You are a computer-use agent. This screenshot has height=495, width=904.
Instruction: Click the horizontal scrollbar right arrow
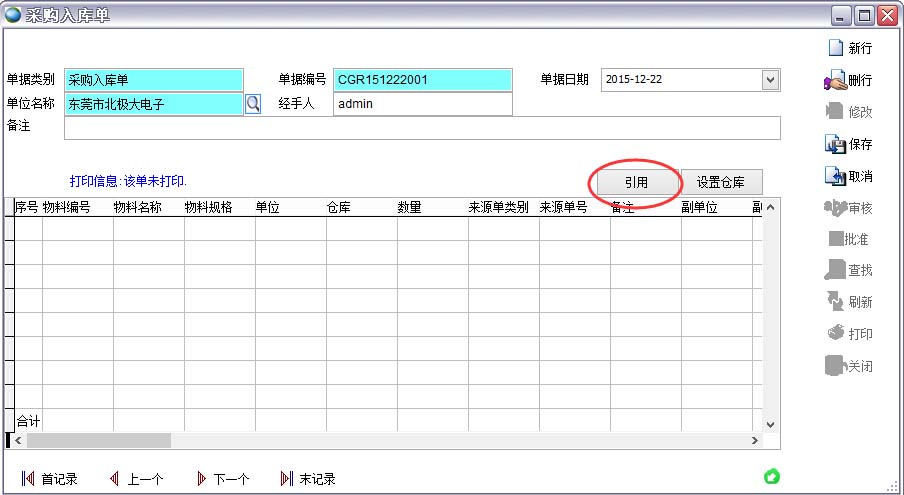pos(755,440)
